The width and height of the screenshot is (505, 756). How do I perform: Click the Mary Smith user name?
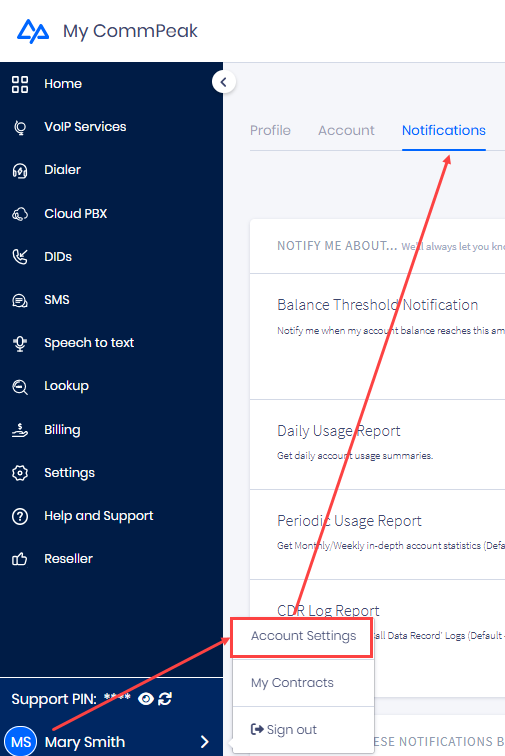pos(85,742)
